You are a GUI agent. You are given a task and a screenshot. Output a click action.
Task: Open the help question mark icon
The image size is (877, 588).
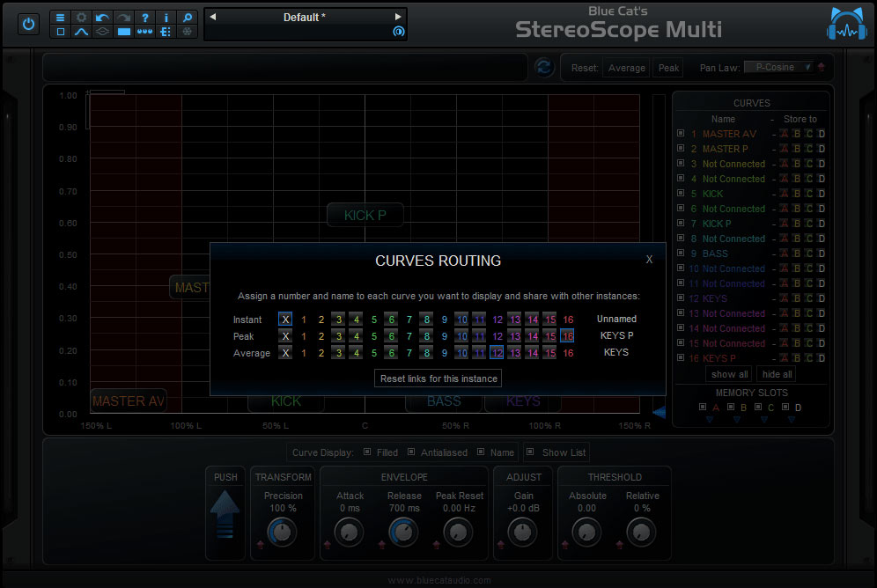coord(146,17)
